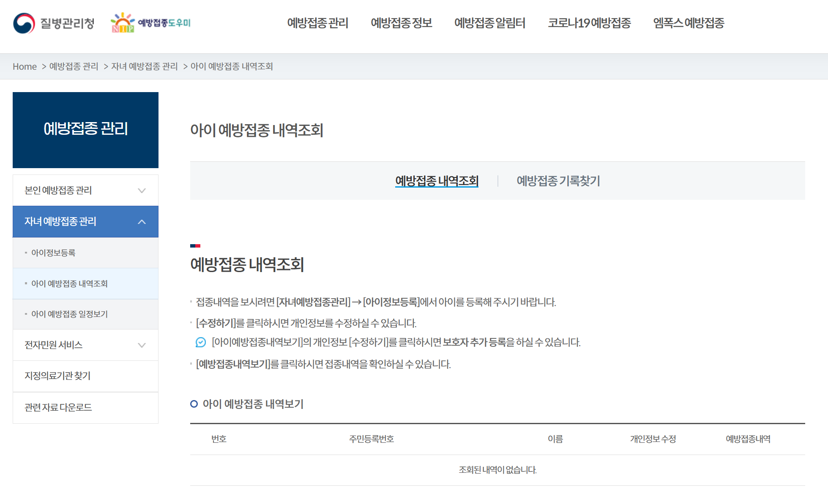
Task: Click the 아이 예방접종 내역조회 sidebar item
Action: click(x=69, y=283)
